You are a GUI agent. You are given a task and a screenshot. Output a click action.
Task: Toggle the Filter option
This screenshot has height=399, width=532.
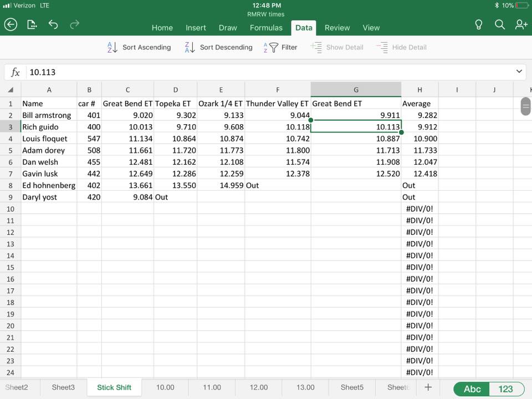pyautogui.click(x=281, y=48)
